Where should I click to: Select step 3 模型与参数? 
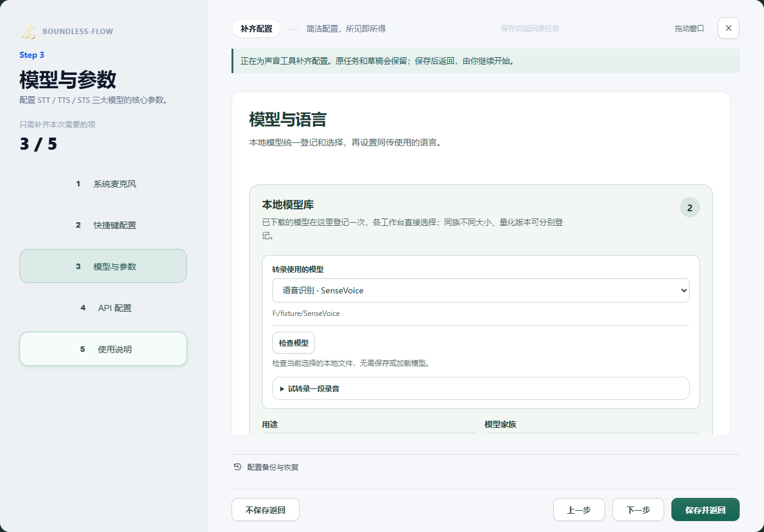pyautogui.click(x=103, y=266)
